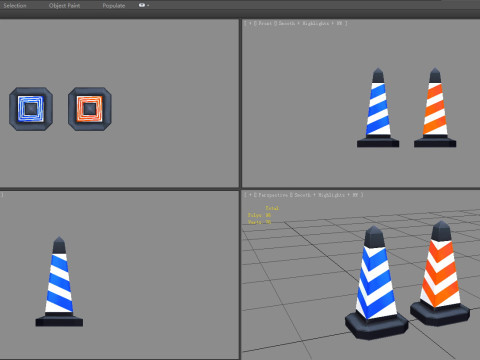This screenshot has width=480, height=360.
Task: Click the yellow Verts statistic text
Action: click(x=259, y=222)
